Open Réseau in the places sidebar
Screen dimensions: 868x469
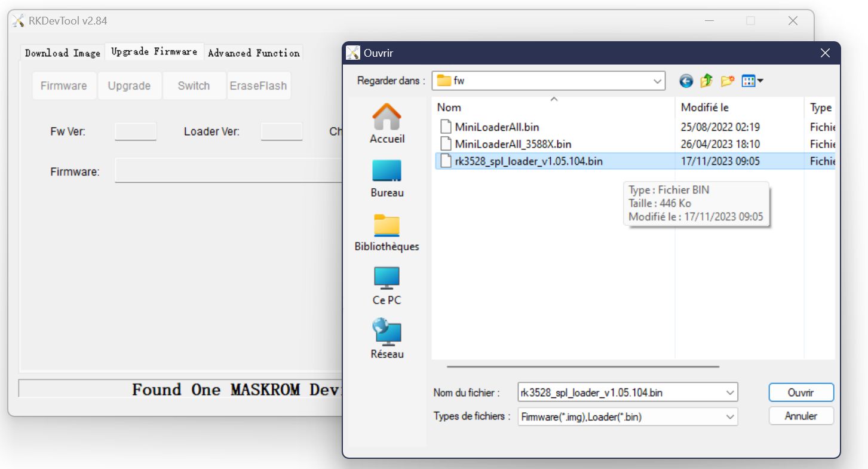pos(387,339)
